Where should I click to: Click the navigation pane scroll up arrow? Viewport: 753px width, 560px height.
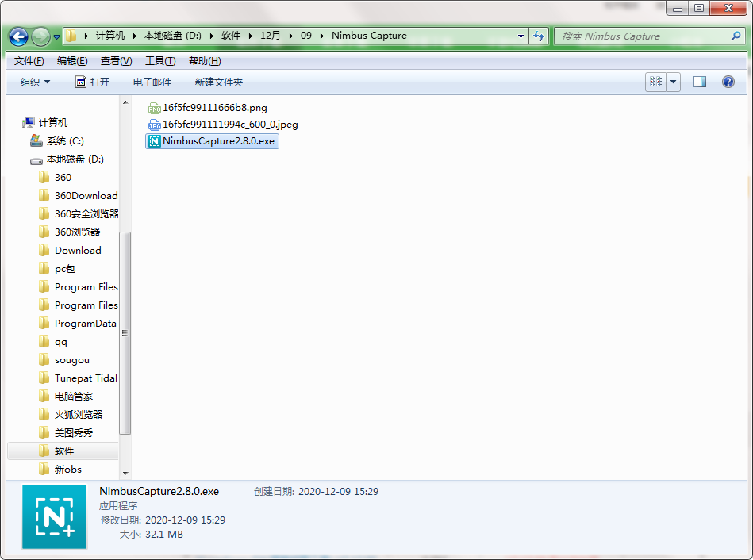click(125, 102)
